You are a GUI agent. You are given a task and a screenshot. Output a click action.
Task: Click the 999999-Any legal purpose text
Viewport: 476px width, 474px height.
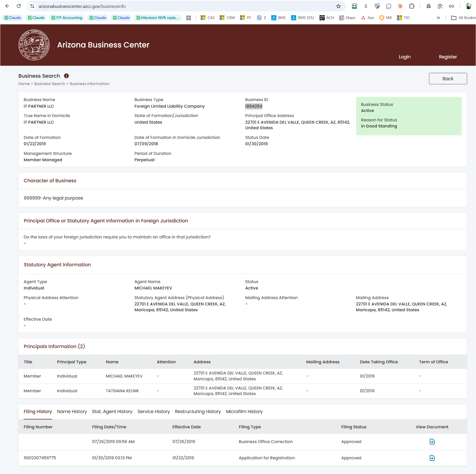(53, 198)
